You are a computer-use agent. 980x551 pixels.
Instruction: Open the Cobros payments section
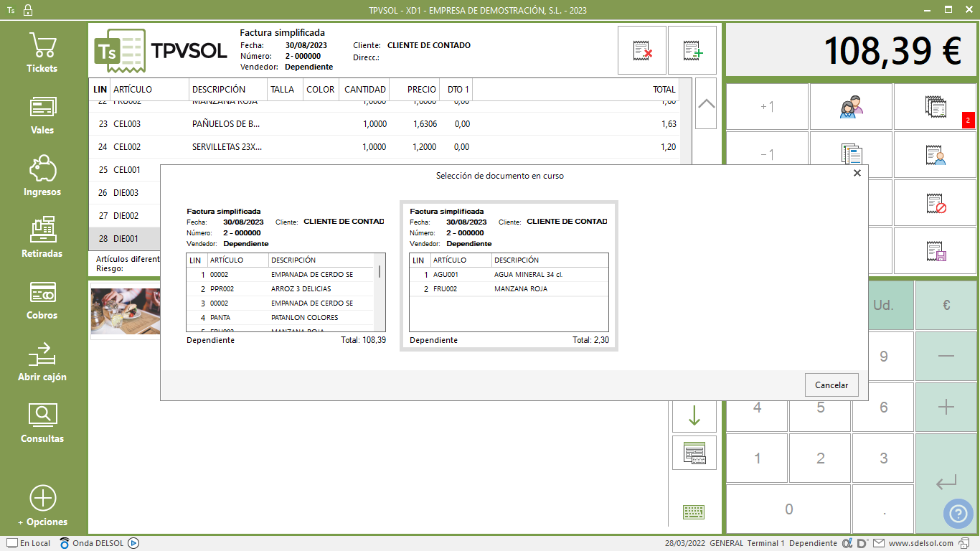point(42,300)
